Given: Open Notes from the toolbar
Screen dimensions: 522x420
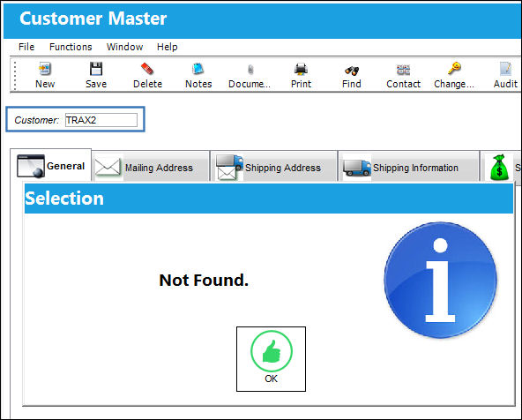Looking at the screenshot, I should [x=198, y=75].
